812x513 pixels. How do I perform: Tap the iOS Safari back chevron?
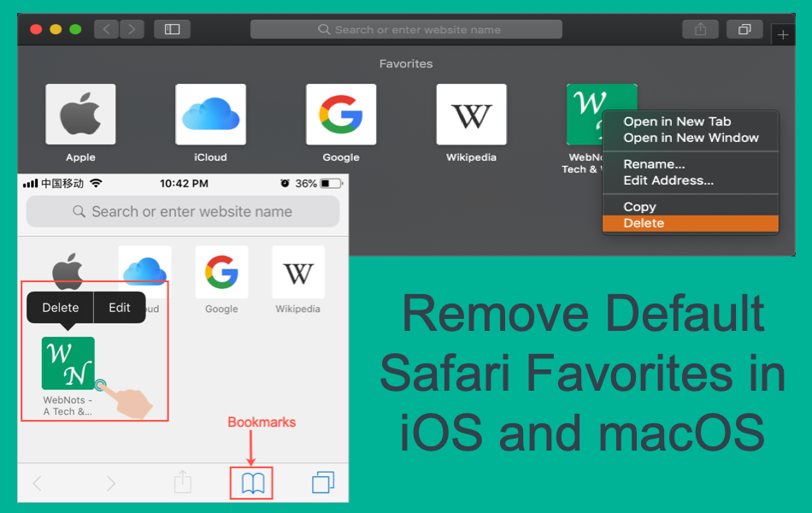point(37,483)
